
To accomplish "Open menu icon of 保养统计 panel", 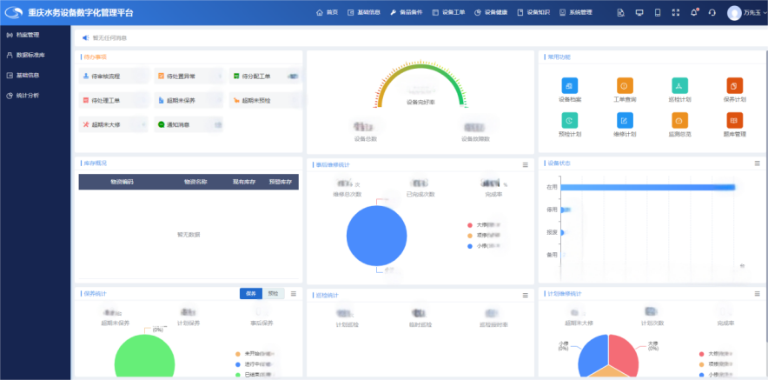I will [x=293, y=293].
